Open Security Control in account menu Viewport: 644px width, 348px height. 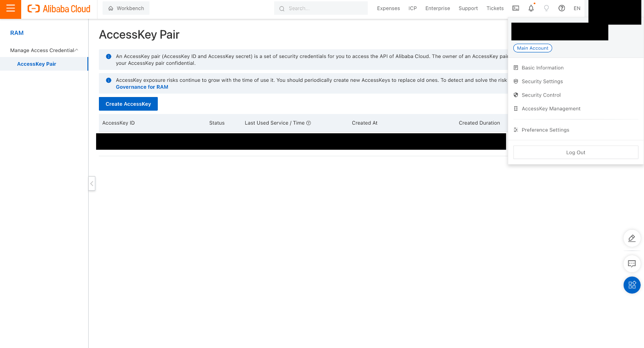(x=541, y=95)
